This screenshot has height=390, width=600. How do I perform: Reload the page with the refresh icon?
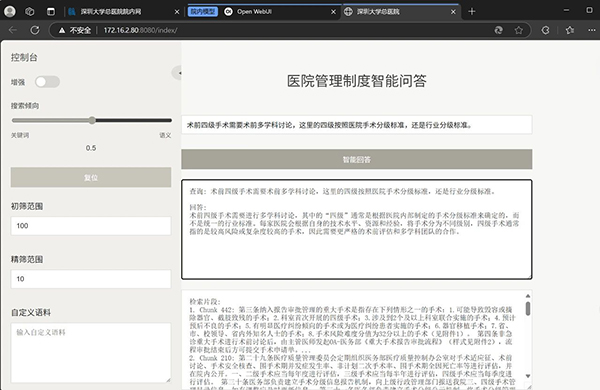coord(35,30)
